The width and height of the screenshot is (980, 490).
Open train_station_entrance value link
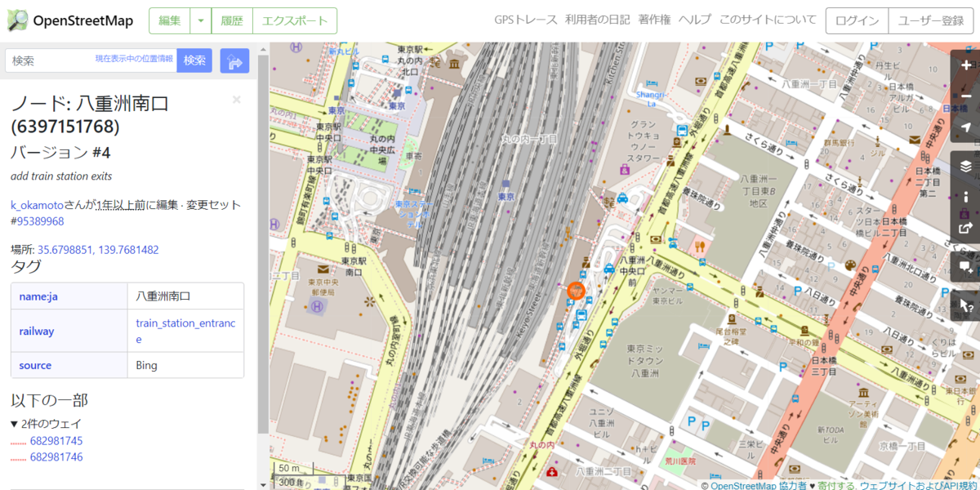185,331
